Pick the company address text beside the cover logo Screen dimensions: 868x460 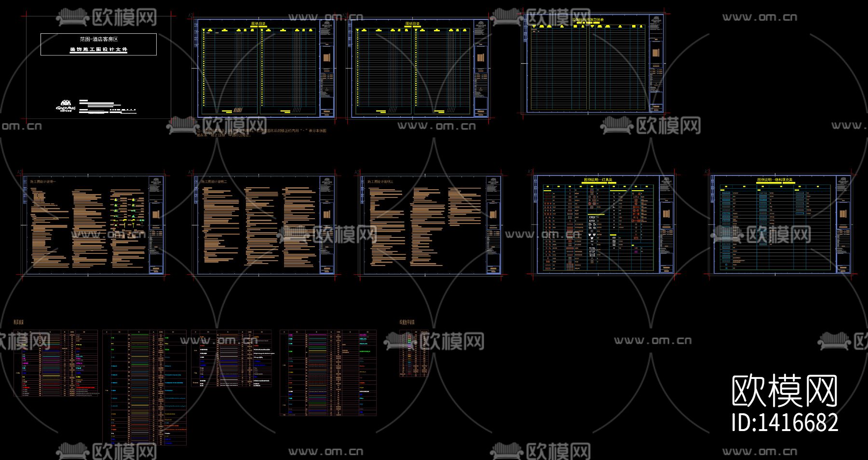[x=108, y=107]
